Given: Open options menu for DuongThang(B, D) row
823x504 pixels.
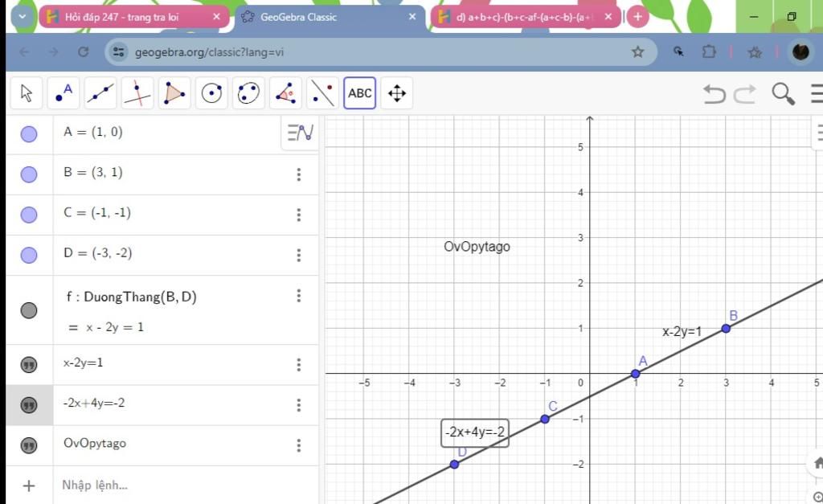Looking at the screenshot, I should [299, 296].
